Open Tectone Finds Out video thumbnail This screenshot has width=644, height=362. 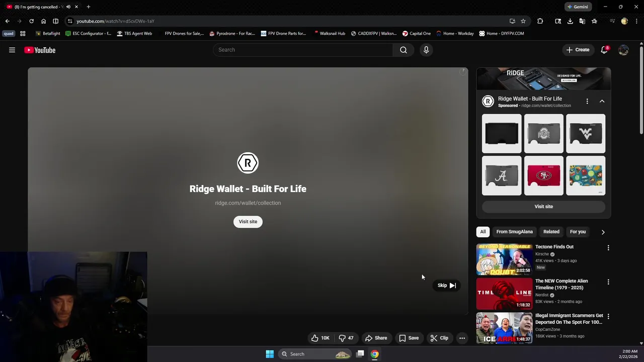coord(504,259)
